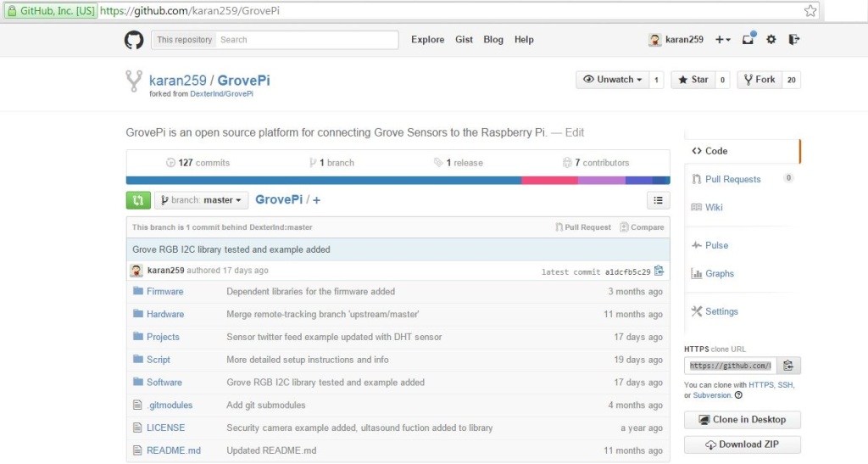
Task: Click the light purple language bar segment
Action: (x=602, y=181)
